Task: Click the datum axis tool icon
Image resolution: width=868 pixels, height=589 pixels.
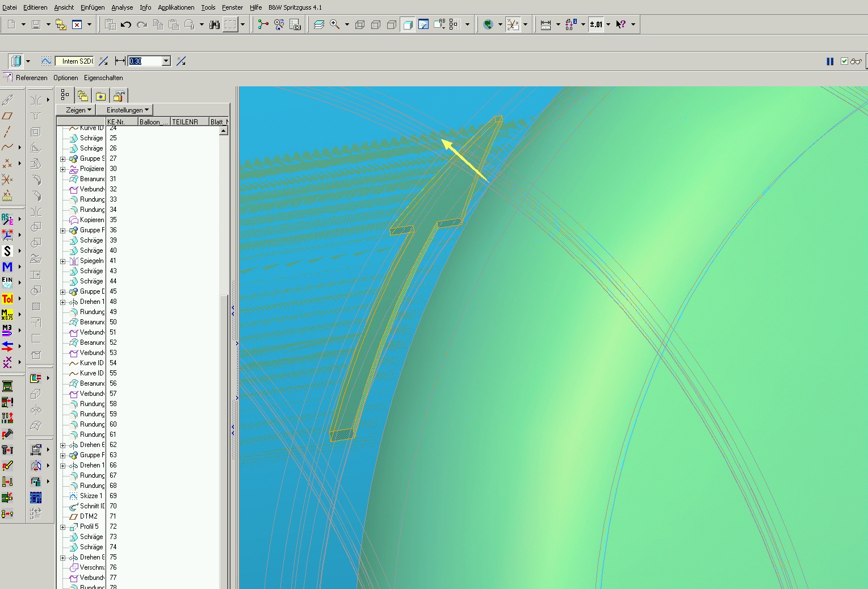Action: coord(7,132)
